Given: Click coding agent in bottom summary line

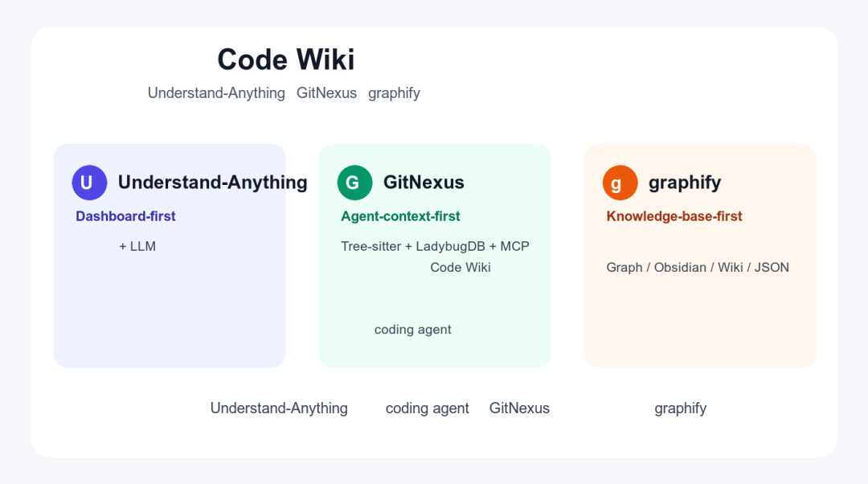Looking at the screenshot, I should point(428,408).
